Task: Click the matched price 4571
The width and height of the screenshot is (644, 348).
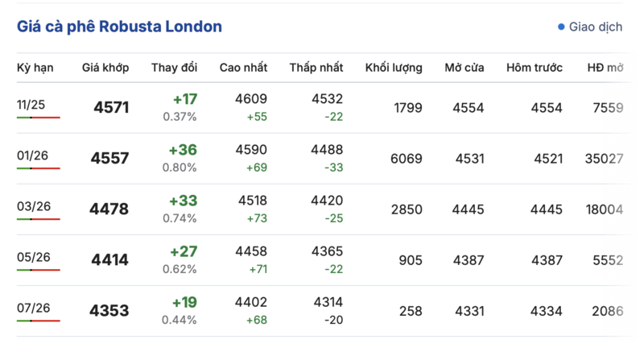Action: click(110, 108)
